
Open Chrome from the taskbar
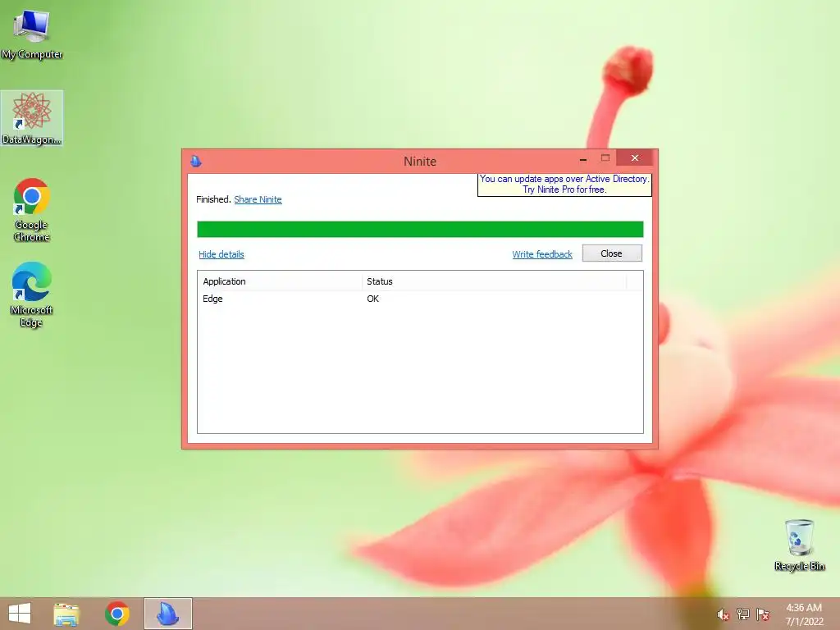116,614
